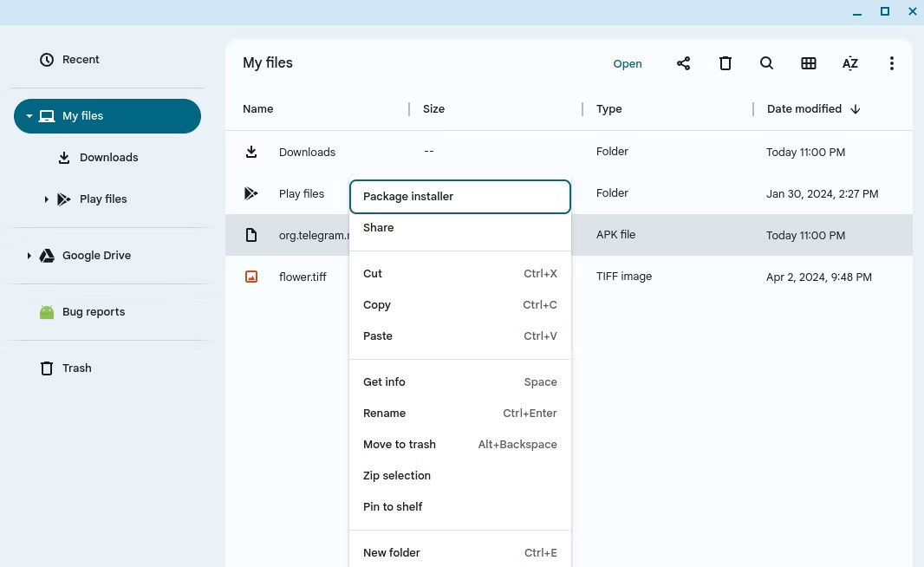Select Rename in the context menu
This screenshot has height=567, width=924.
[384, 414]
